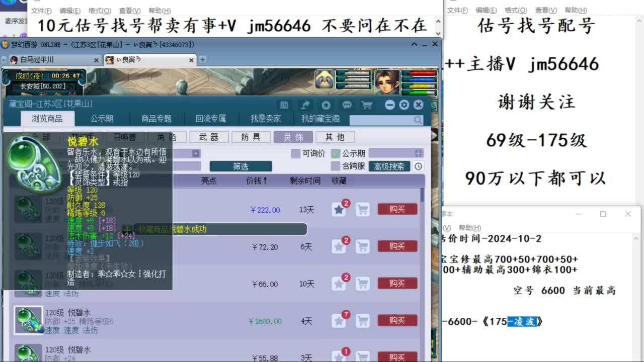
Task: Add the ¥55.88 item to cart
Action: (363, 357)
